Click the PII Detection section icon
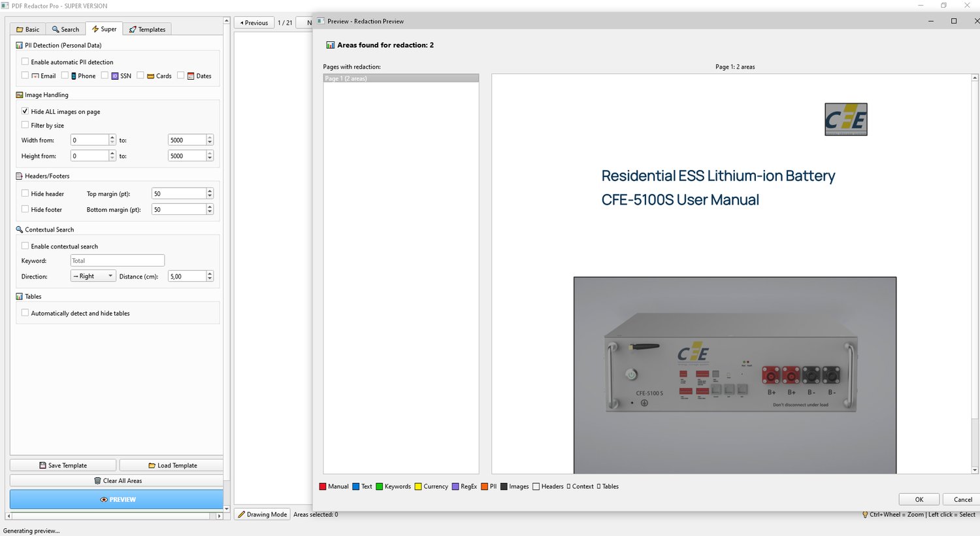The height and width of the screenshot is (536, 980). tap(19, 45)
